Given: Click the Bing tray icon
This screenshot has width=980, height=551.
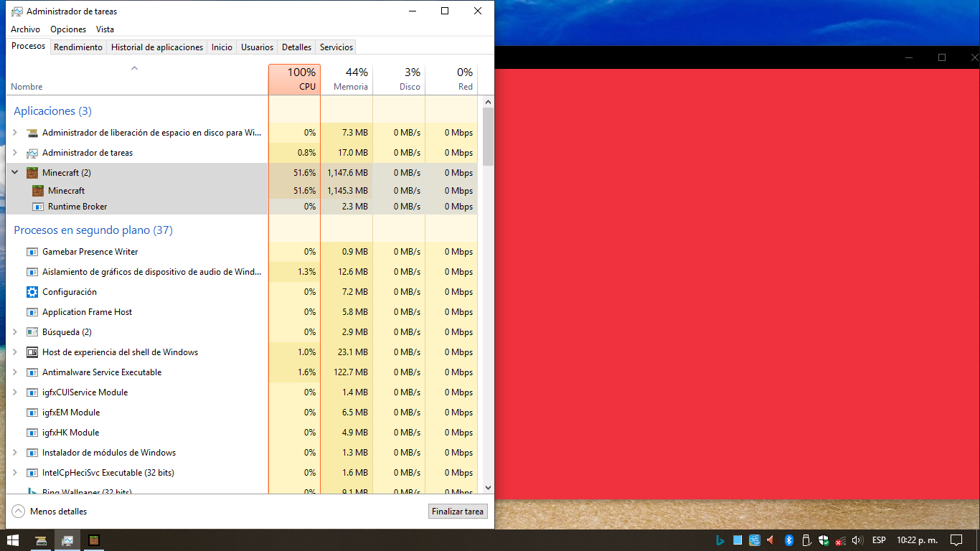Looking at the screenshot, I should tap(720, 540).
